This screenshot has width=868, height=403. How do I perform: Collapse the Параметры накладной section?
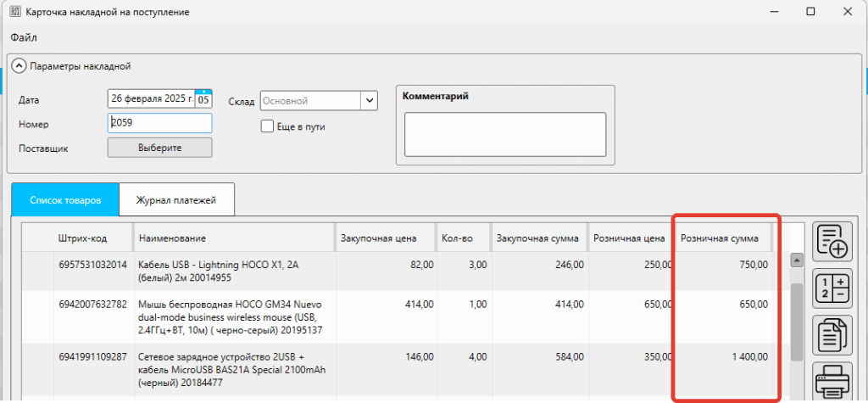click(19, 65)
